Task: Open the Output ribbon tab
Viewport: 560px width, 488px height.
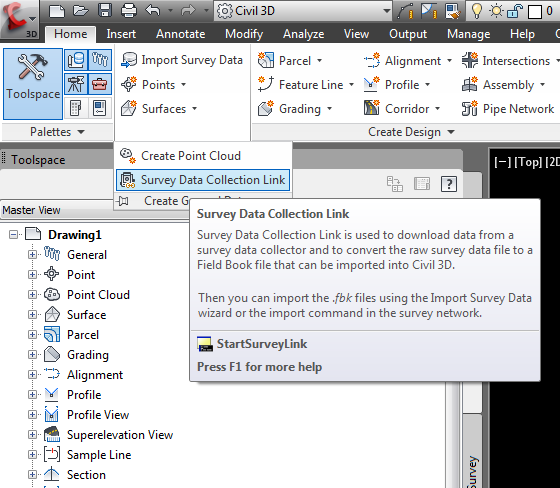Action: point(408,34)
